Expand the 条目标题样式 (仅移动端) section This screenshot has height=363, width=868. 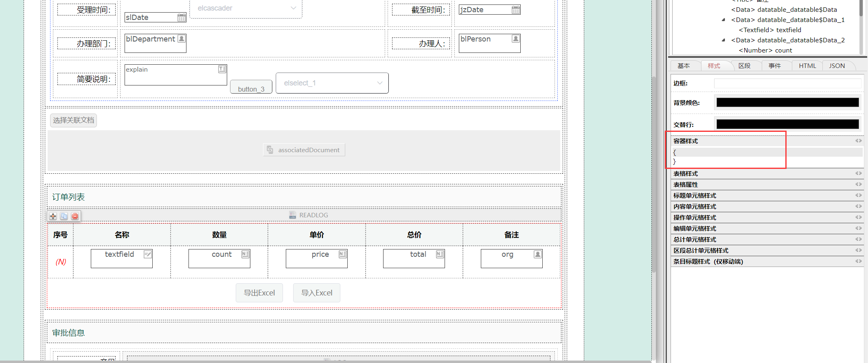click(767, 261)
